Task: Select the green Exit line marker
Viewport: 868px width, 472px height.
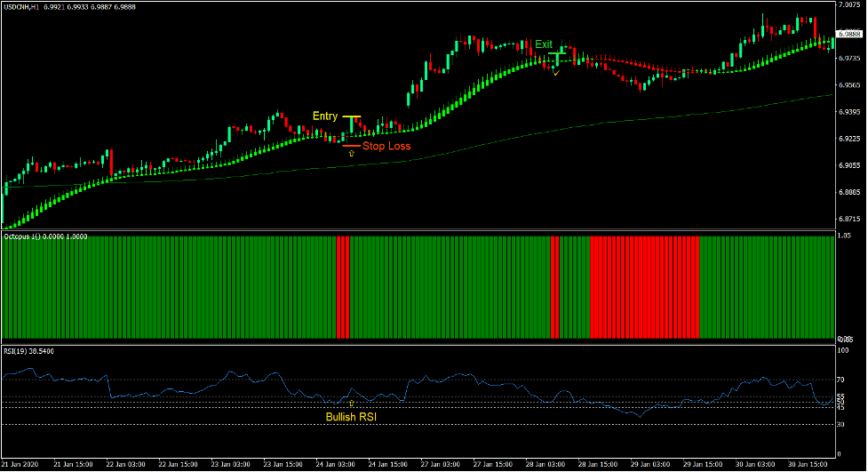Action: pos(556,55)
